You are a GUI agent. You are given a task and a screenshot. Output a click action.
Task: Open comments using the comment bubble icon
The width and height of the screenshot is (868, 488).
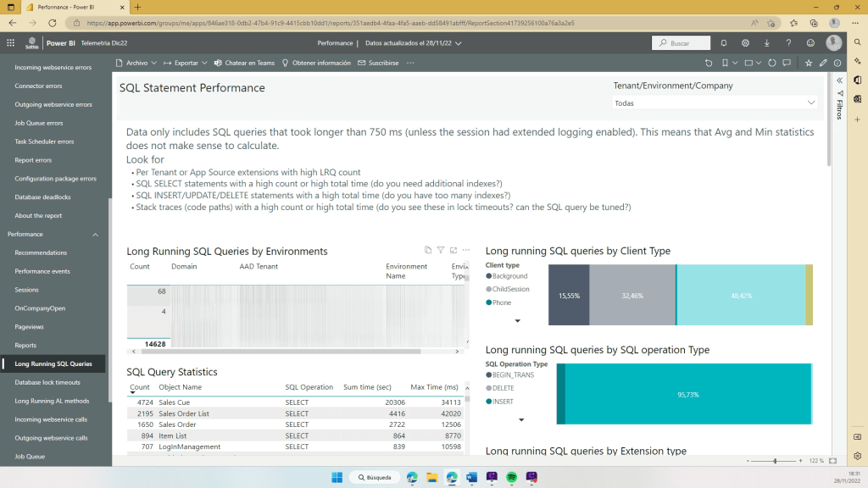(787, 63)
